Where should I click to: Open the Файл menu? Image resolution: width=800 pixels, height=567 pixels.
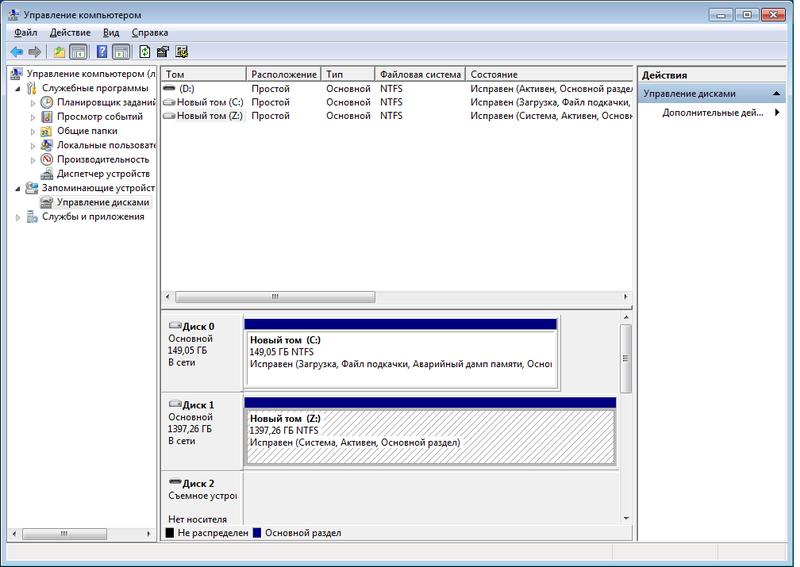tap(26, 33)
